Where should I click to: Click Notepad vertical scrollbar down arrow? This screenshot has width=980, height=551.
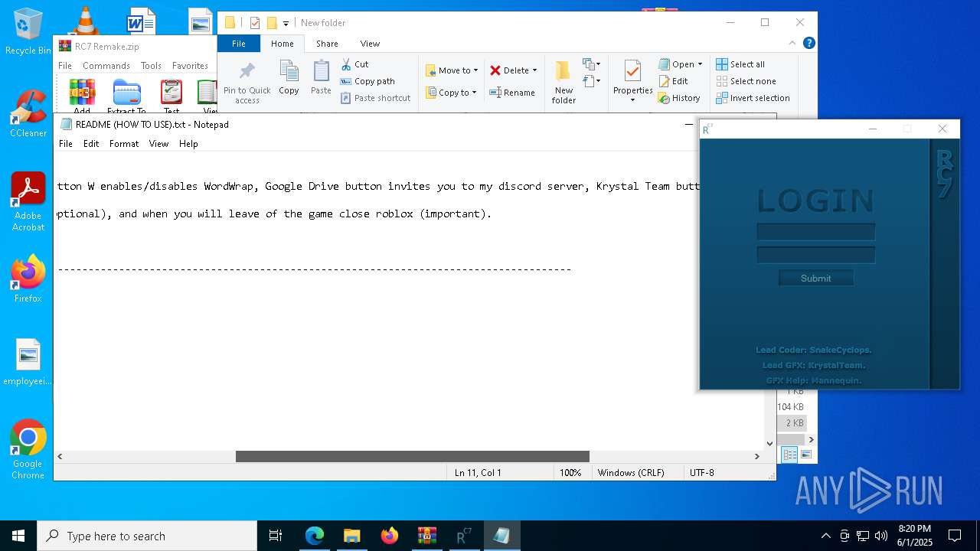(x=770, y=443)
